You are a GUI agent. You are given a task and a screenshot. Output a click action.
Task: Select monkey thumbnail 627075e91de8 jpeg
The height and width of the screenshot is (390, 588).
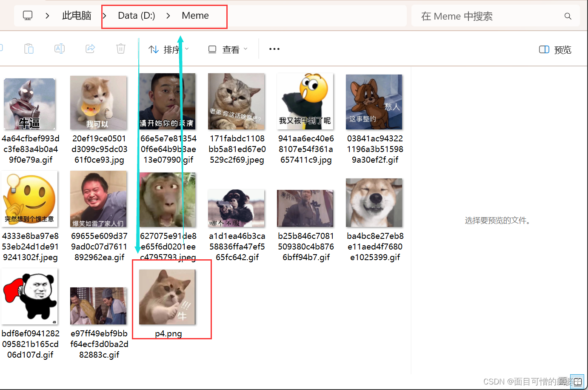(167, 200)
